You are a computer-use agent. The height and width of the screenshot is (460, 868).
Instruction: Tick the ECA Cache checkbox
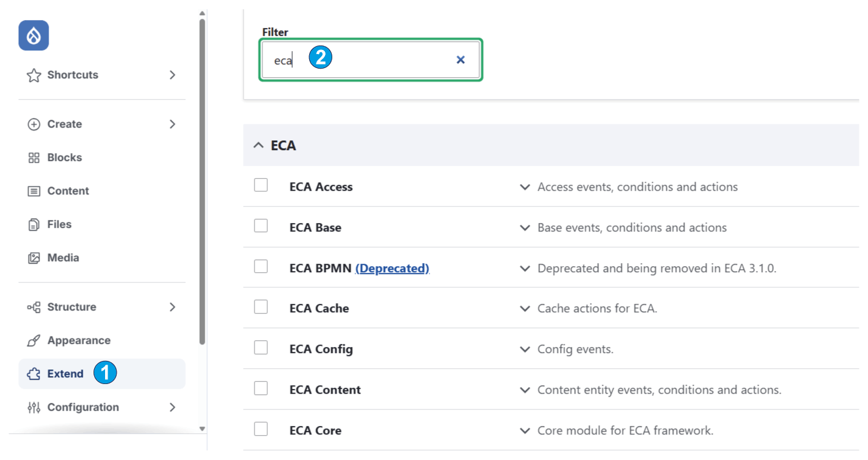261,307
